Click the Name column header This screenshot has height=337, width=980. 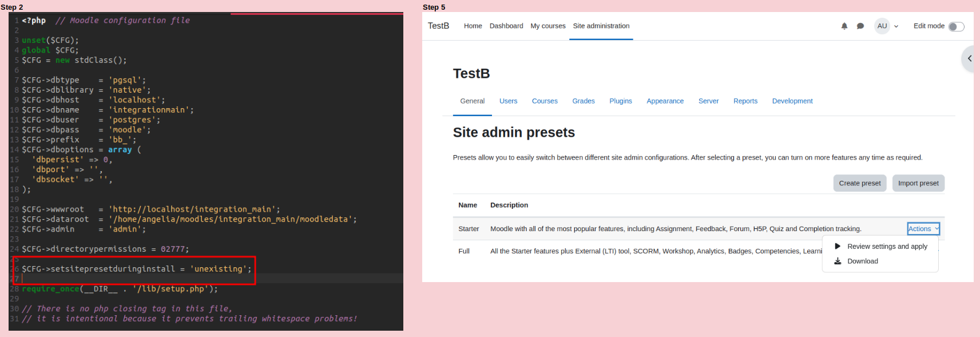467,205
